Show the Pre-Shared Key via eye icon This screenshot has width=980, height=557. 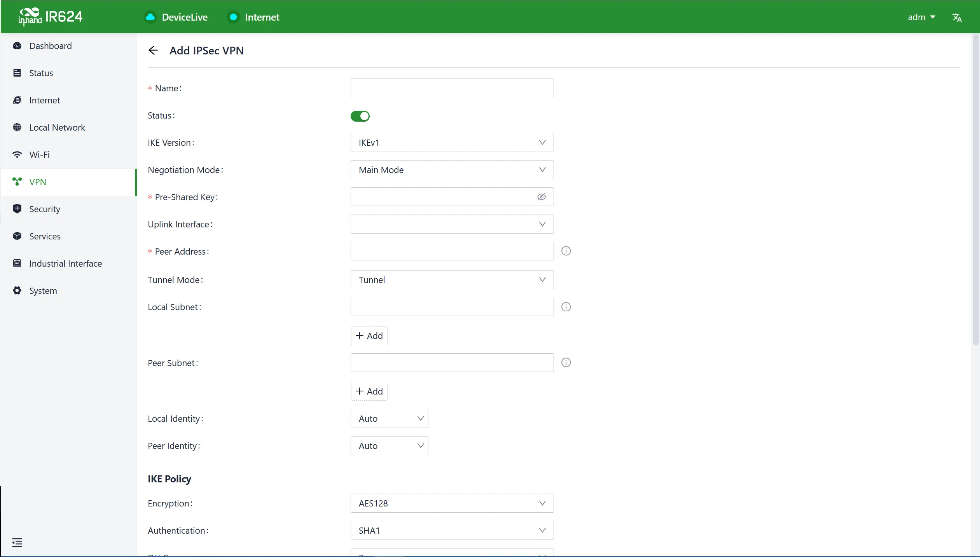542,197
